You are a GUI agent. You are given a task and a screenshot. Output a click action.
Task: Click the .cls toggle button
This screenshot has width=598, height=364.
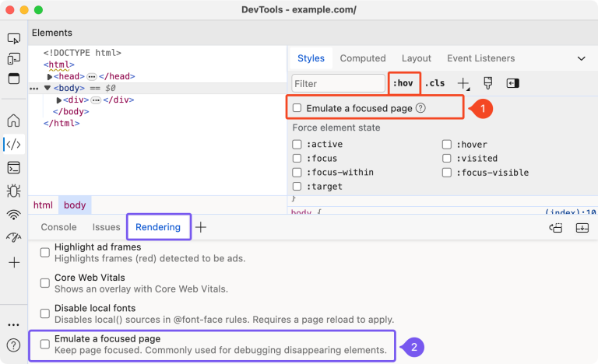434,83
